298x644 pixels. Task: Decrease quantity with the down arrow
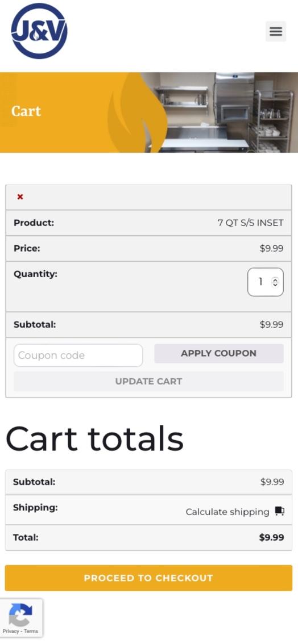[275, 284]
